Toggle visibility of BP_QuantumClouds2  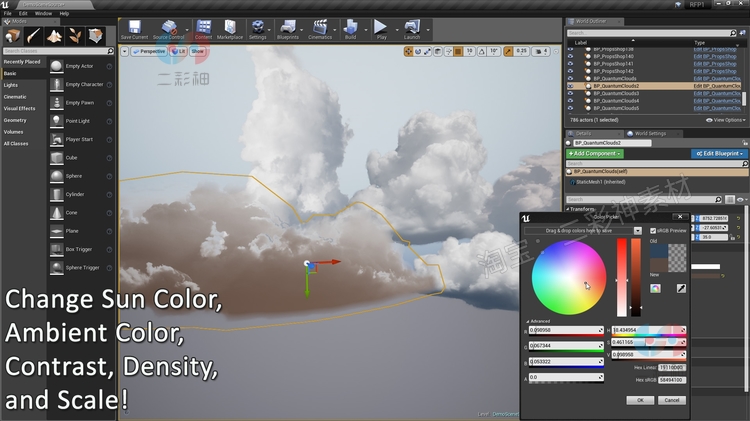[x=570, y=86]
